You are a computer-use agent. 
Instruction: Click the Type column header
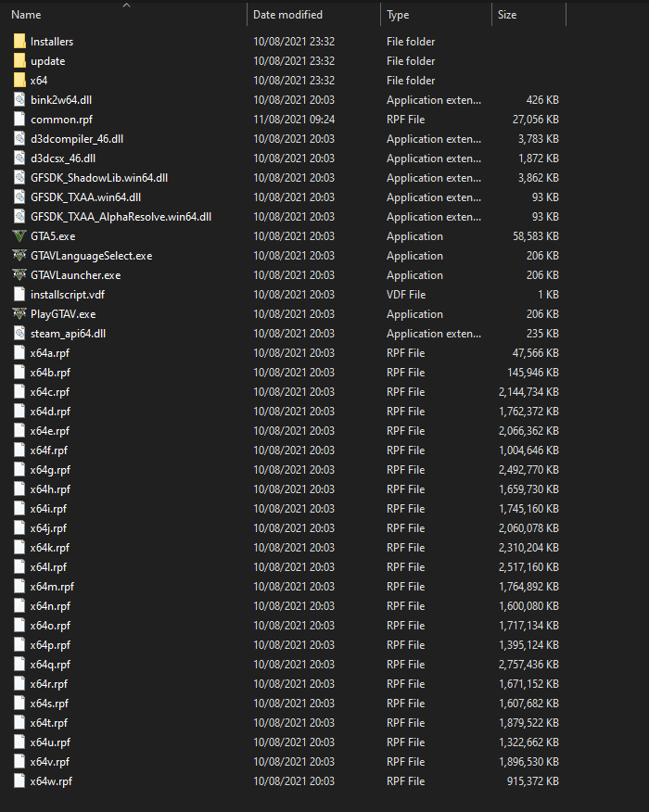tap(398, 15)
